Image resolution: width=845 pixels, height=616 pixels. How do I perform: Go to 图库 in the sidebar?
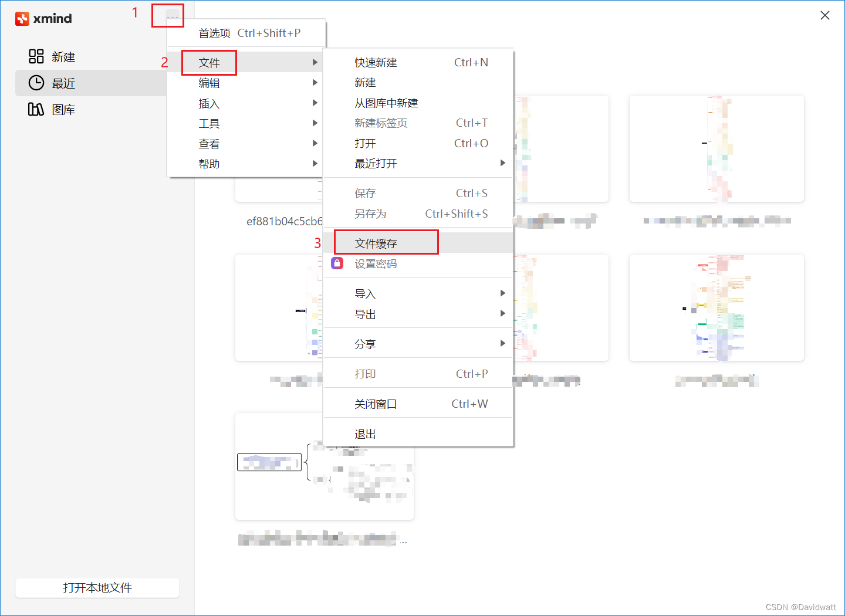(x=63, y=110)
